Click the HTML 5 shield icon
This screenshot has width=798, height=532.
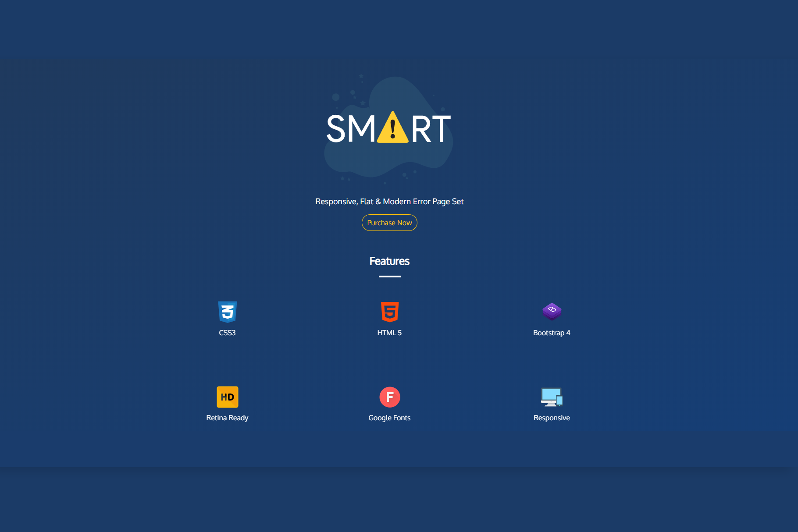point(389,312)
